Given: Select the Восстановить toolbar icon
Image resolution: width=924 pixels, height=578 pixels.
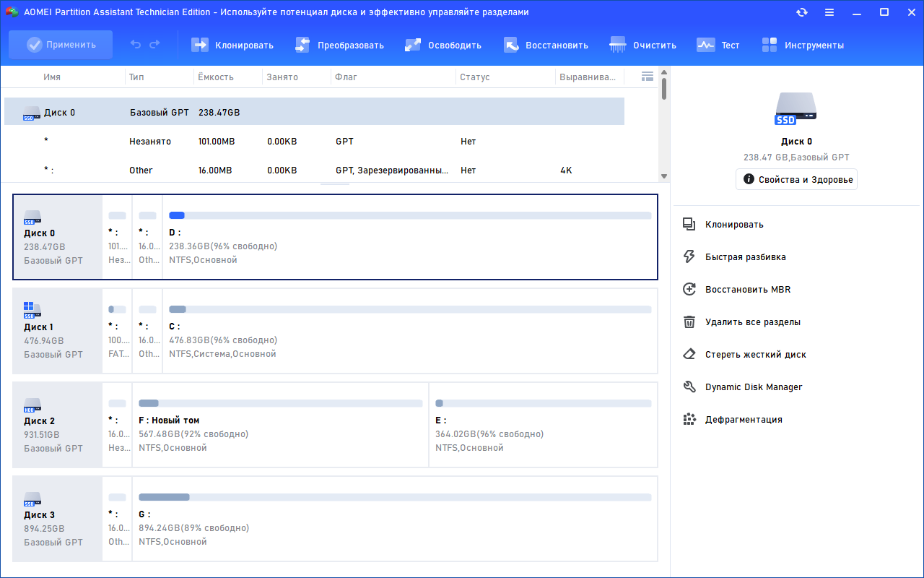Looking at the screenshot, I should (x=511, y=45).
